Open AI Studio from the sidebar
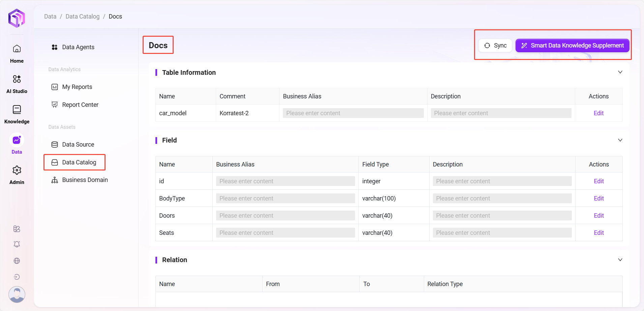The width and height of the screenshot is (644, 311). (17, 84)
